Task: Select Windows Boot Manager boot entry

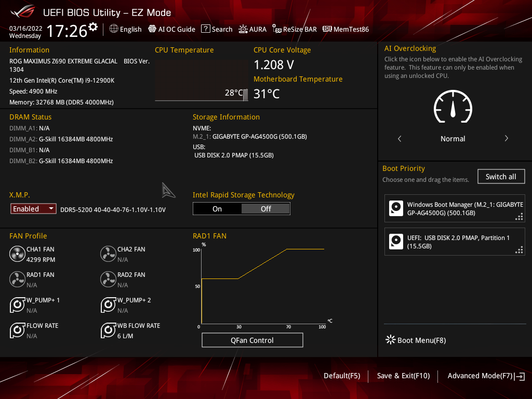Action: (455, 208)
